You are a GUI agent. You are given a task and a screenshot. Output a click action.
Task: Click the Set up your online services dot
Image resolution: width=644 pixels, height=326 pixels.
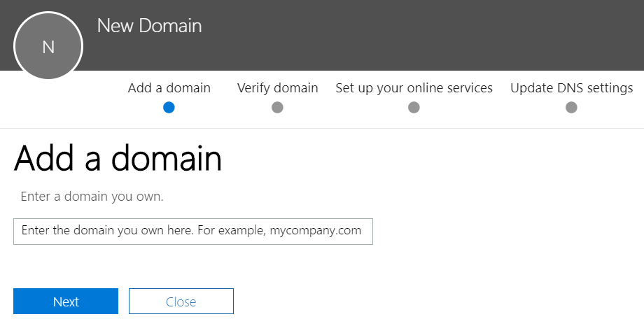pyautogui.click(x=414, y=108)
